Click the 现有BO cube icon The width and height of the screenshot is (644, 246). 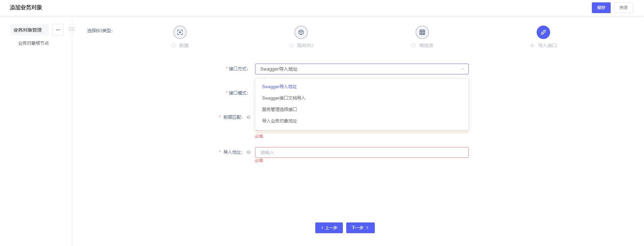click(301, 32)
